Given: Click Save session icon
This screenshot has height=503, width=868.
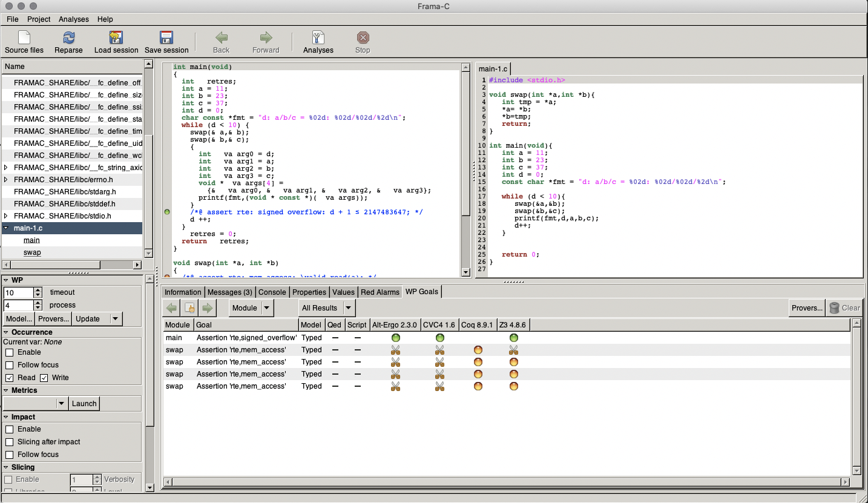Looking at the screenshot, I should tap(166, 38).
